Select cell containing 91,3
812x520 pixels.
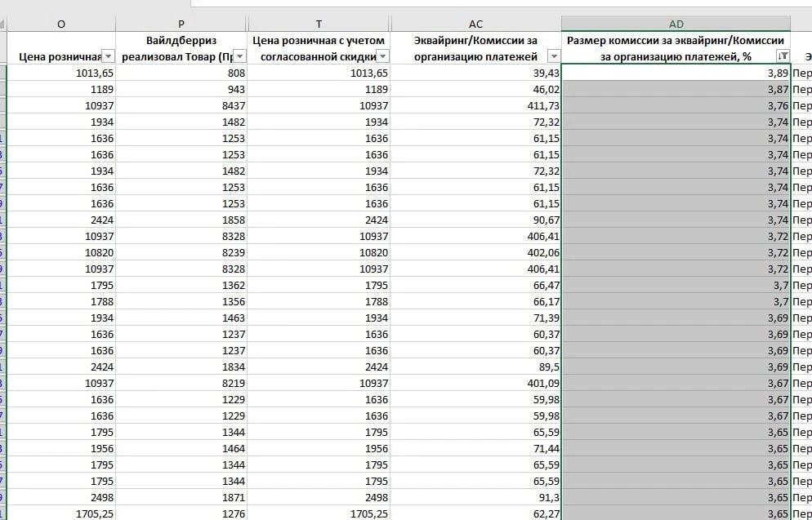click(x=475, y=497)
